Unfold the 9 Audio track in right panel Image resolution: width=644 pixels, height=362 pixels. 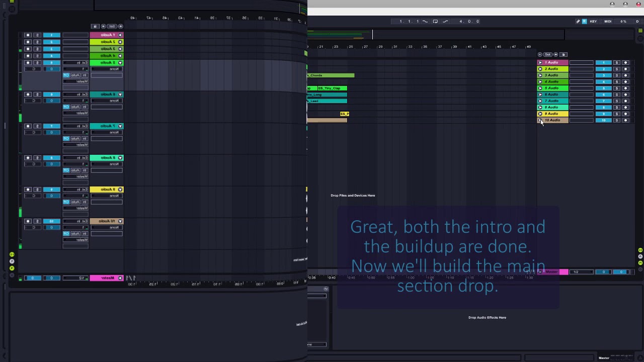click(540, 114)
